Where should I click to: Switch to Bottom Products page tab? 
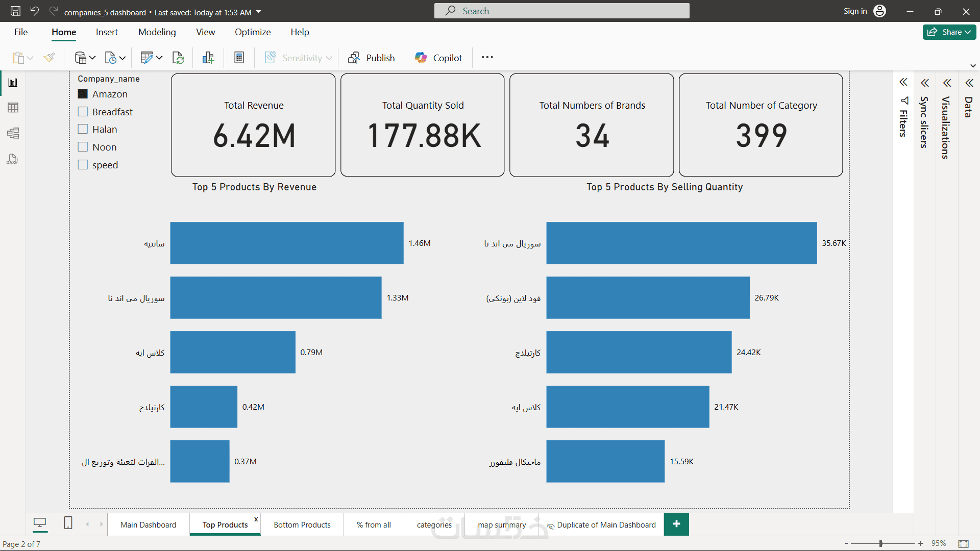(302, 524)
